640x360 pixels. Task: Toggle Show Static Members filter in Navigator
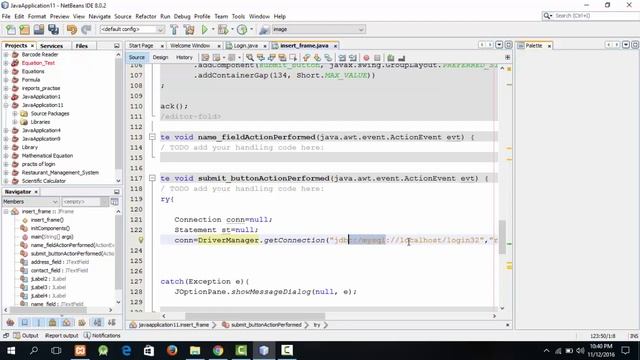coord(39,323)
